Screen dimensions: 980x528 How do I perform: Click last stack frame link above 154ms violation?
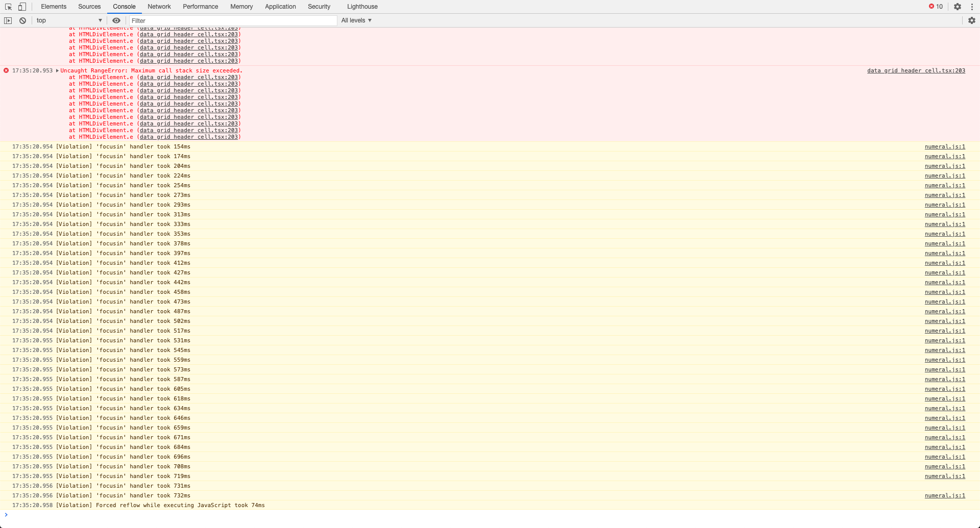(189, 137)
